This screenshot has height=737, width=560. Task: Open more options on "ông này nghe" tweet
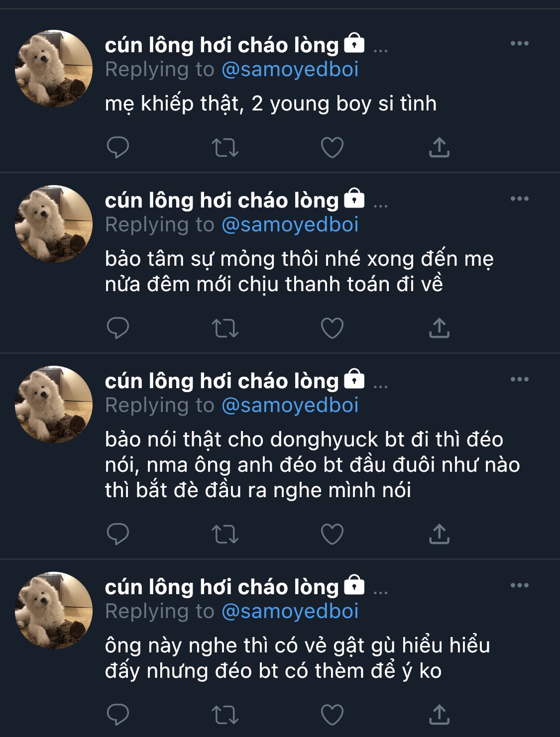pos(519,586)
